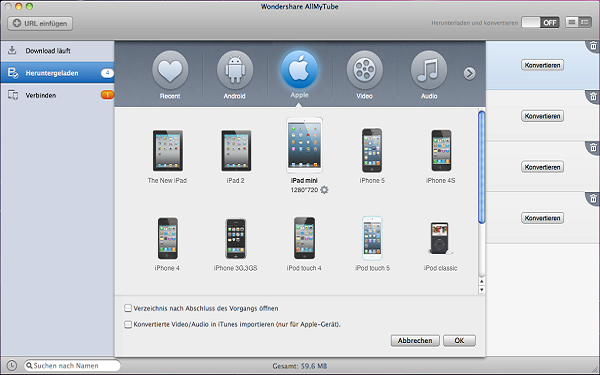Show more categories with right arrow
This screenshot has height=375, width=600.
click(x=470, y=73)
